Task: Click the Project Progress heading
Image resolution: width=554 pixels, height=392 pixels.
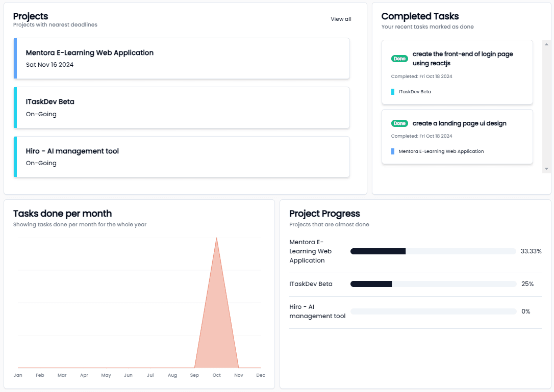Action: [x=325, y=214]
